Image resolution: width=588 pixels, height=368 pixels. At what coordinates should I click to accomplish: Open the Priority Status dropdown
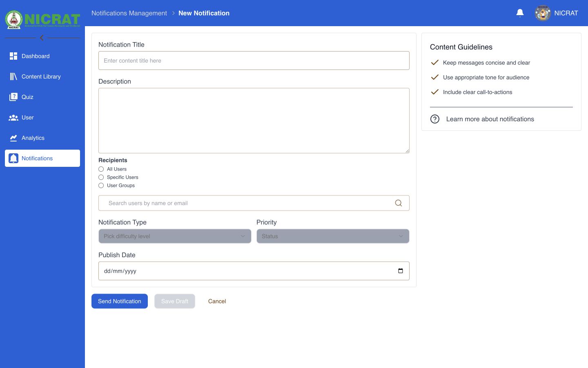pos(333,236)
